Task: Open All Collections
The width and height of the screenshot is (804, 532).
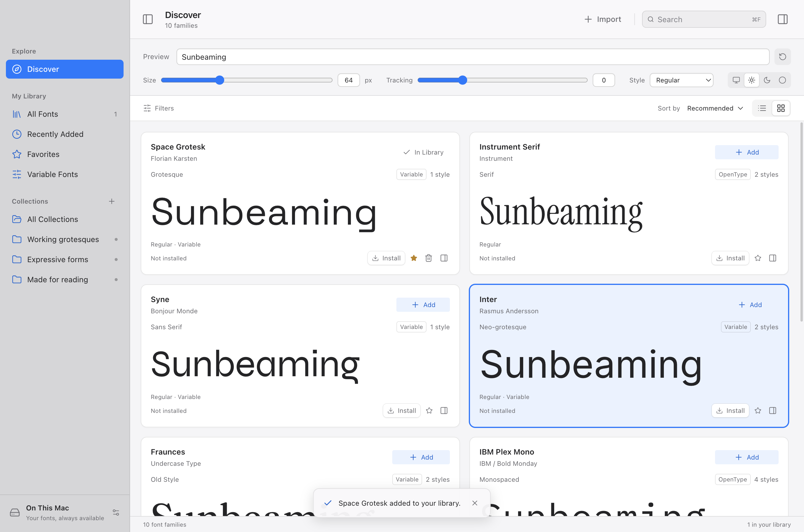Action: [64, 219]
